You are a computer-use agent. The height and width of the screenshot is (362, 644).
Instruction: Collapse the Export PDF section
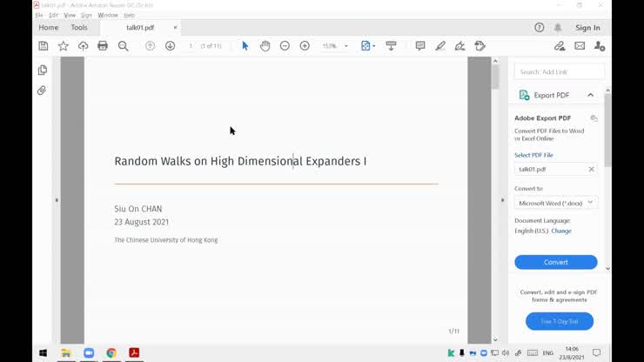click(x=590, y=95)
